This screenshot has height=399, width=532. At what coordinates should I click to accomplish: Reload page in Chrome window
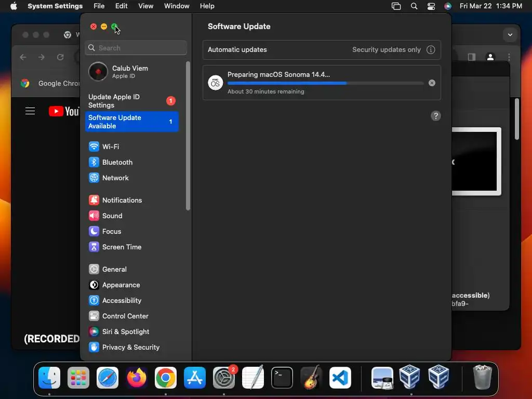pyautogui.click(x=60, y=57)
